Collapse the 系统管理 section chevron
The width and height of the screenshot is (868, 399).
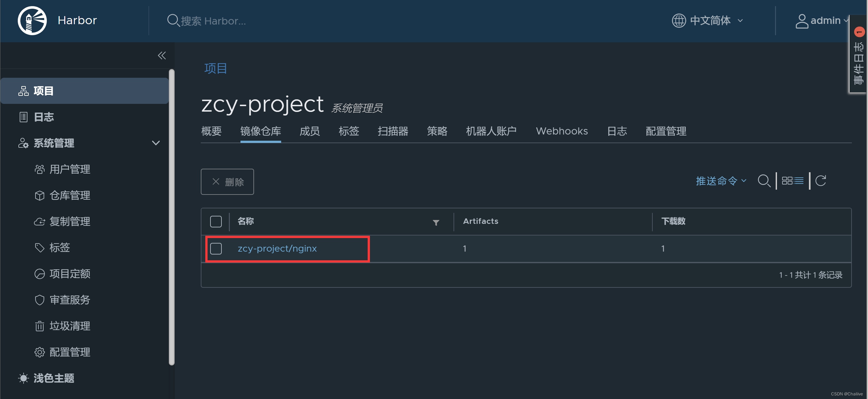point(156,143)
